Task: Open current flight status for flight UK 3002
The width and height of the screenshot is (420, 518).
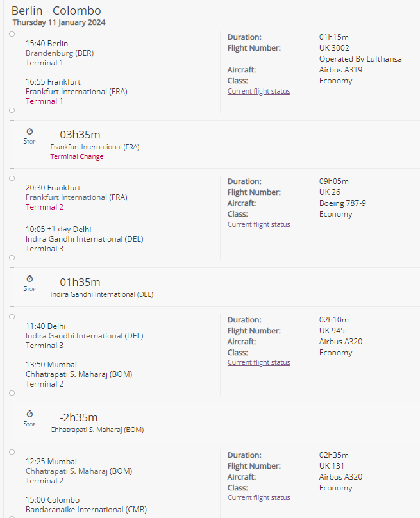Action: coord(259,91)
